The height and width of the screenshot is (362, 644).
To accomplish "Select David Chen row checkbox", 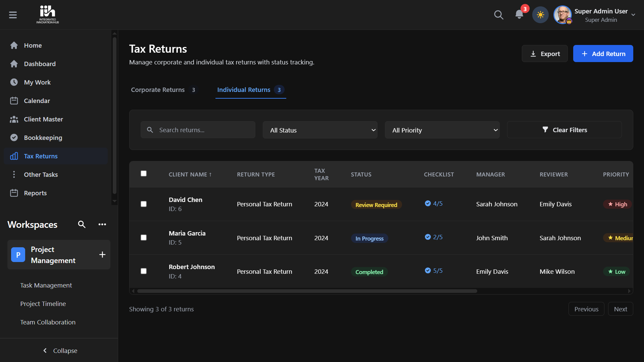I will [x=144, y=204].
